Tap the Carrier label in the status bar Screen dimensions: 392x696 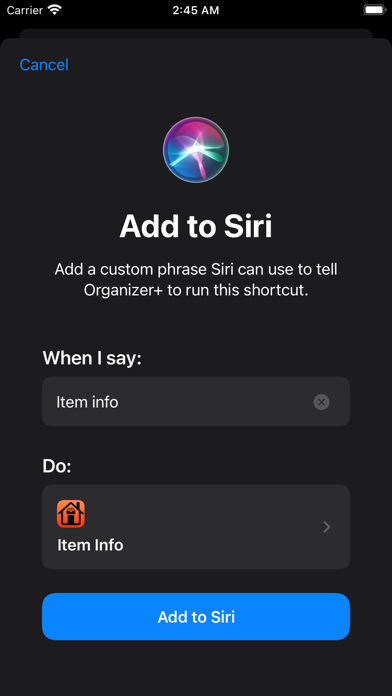(x=24, y=10)
